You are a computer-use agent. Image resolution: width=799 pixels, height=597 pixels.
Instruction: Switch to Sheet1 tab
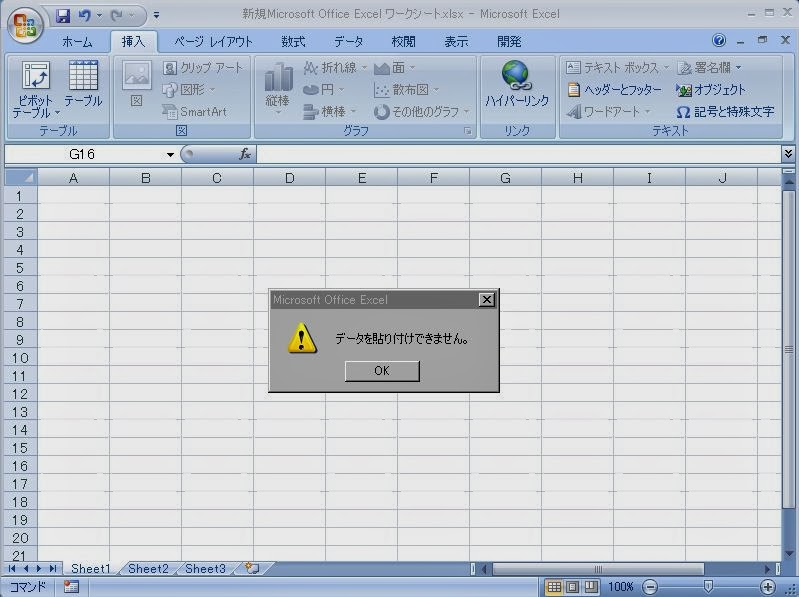[91, 568]
